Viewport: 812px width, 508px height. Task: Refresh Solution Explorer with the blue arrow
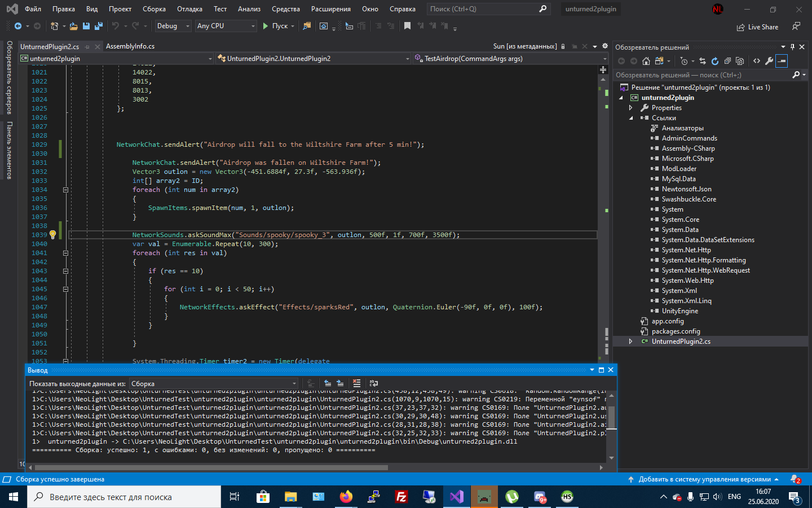[x=715, y=61]
